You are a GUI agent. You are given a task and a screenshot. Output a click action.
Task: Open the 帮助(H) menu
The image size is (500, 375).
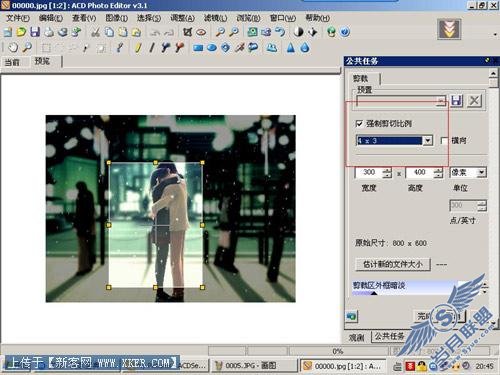click(317, 18)
